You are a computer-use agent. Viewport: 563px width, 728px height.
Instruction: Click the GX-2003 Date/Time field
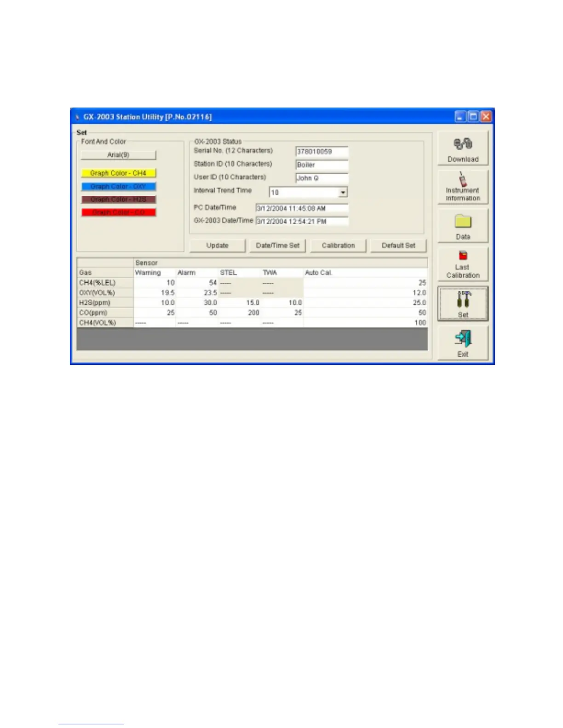tap(302, 222)
